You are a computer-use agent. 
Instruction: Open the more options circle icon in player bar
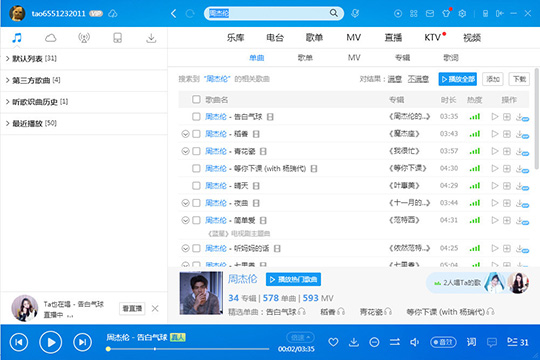(374, 342)
